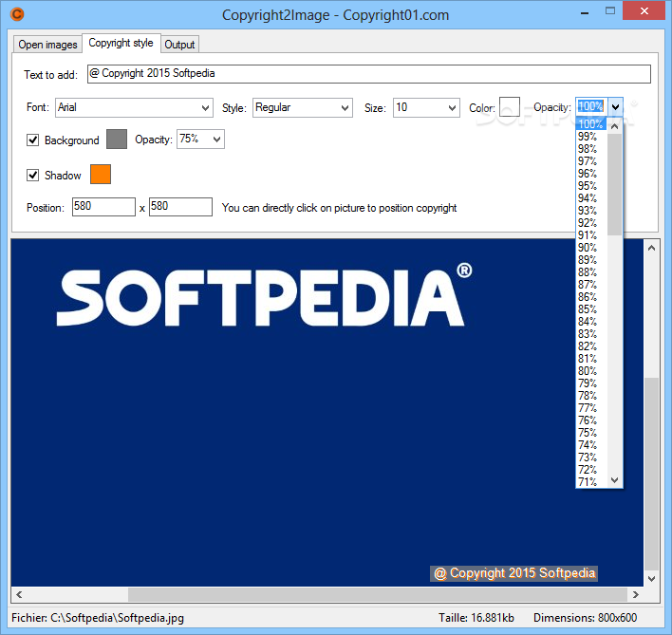Select 73% opacity
The width and height of the screenshot is (672, 635).
tap(591, 458)
